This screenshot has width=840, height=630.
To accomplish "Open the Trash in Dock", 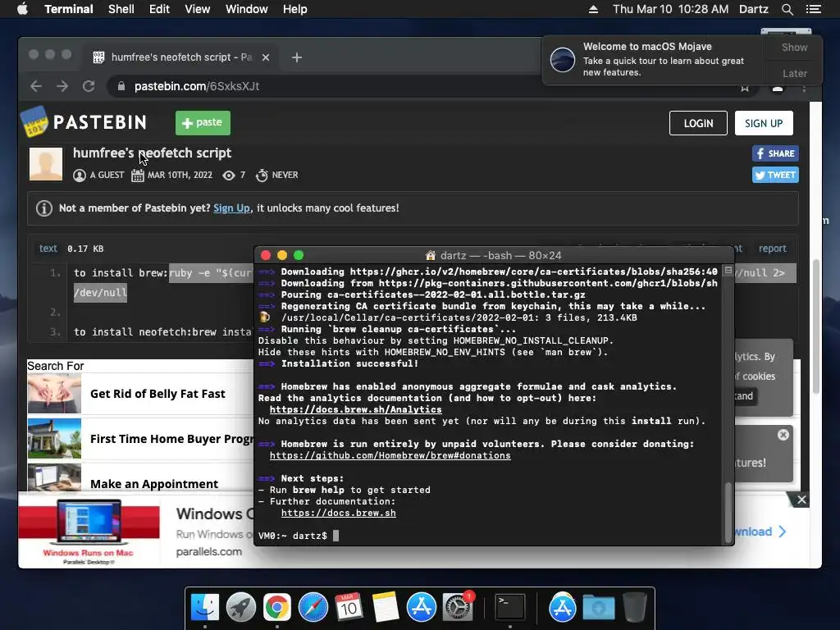I will point(634,608).
